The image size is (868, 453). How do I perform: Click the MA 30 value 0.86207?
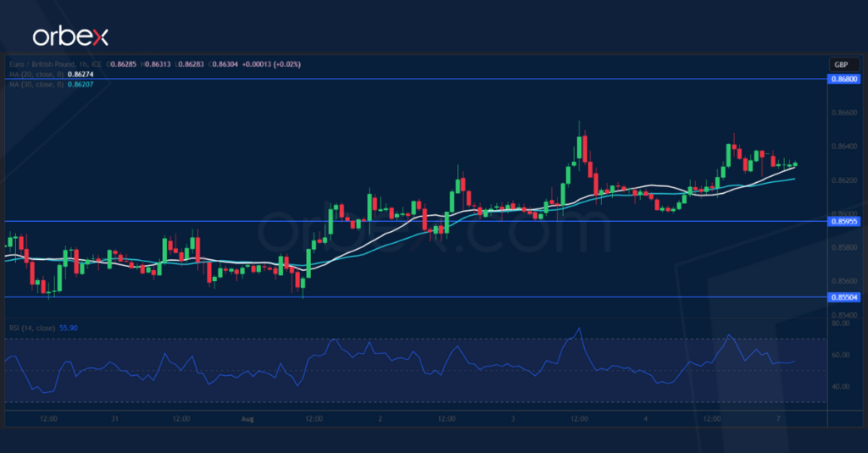[81, 85]
